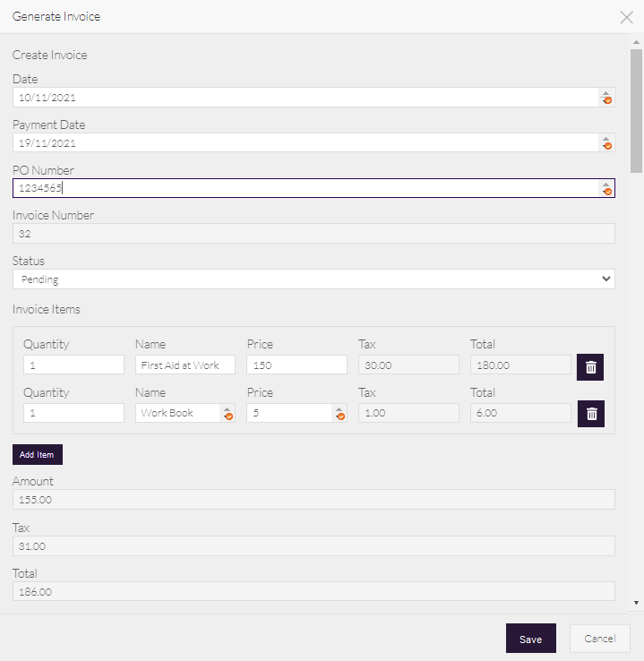Click the scrollbar up arrow
The image size is (644, 661).
[x=636, y=42]
